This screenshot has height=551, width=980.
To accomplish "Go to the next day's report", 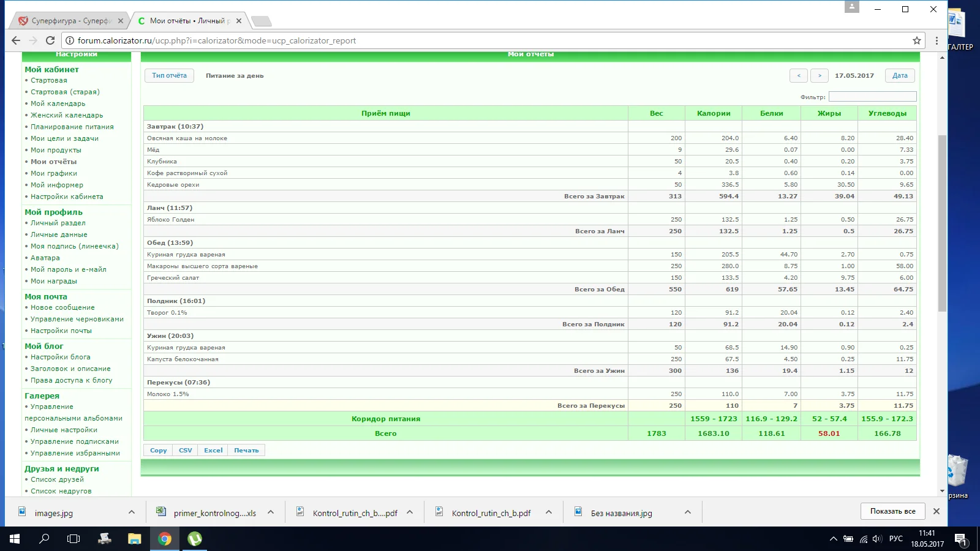I will point(820,75).
